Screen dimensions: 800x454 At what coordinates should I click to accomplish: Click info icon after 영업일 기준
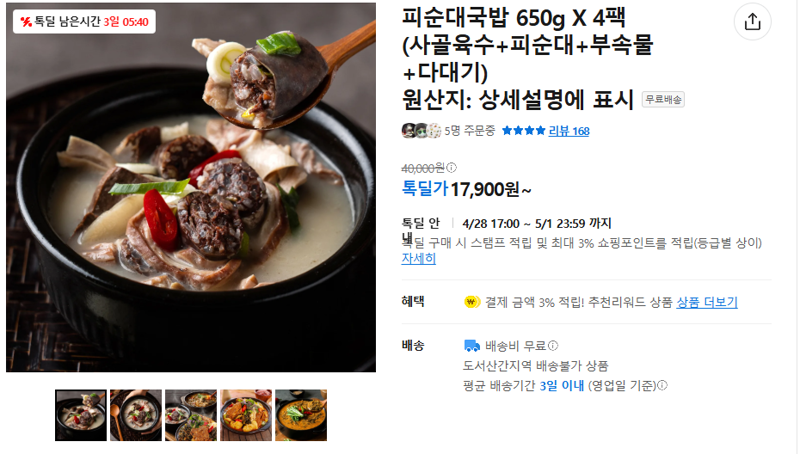tap(662, 386)
